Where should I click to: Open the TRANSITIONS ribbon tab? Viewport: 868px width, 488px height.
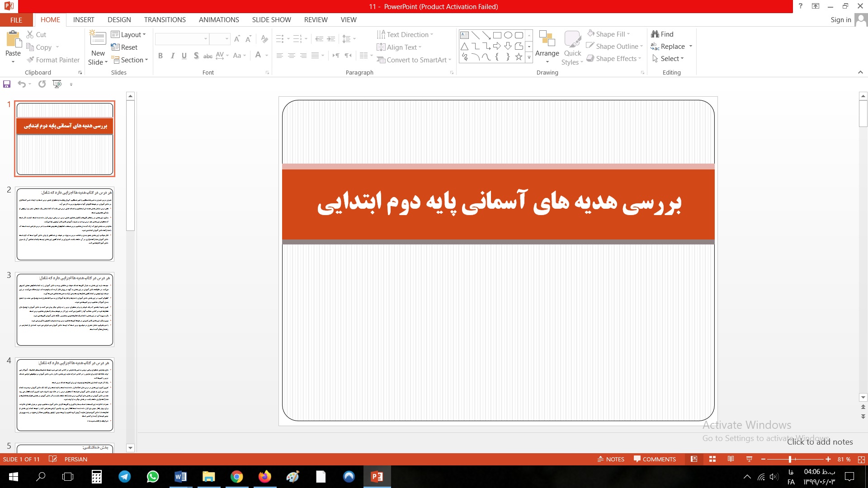pos(165,20)
